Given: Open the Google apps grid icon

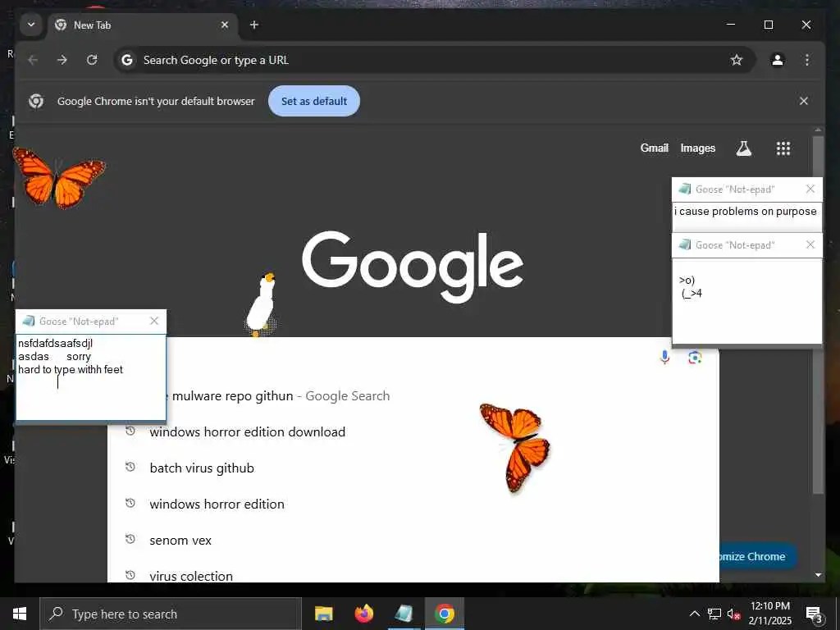Looking at the screenshot, I should point(783,148).
